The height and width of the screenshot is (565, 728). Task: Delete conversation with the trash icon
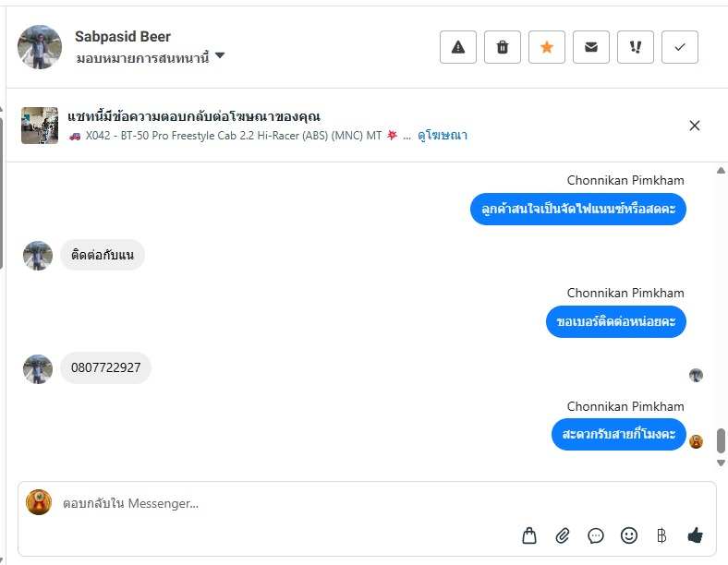coord(503,47)
